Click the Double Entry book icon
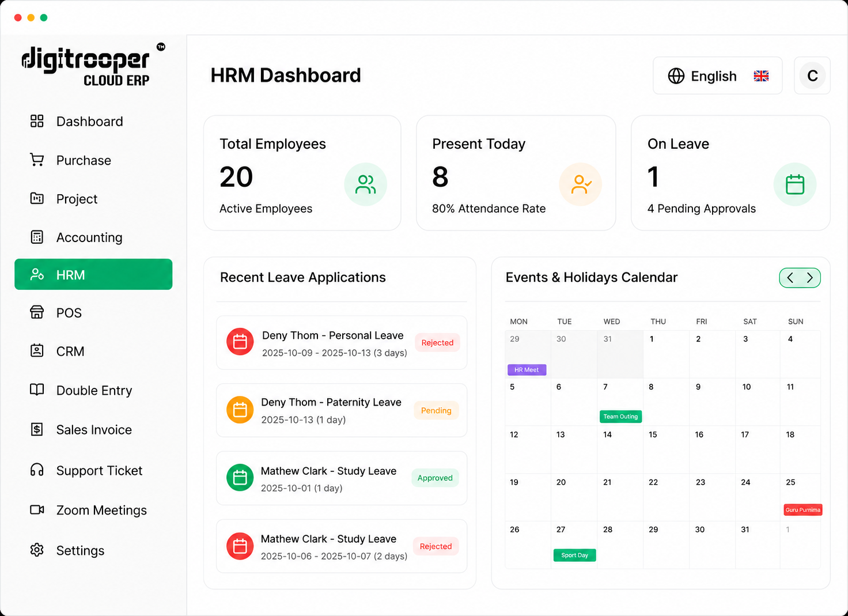Screen dimensions: 848x616 tap(37, 390)
